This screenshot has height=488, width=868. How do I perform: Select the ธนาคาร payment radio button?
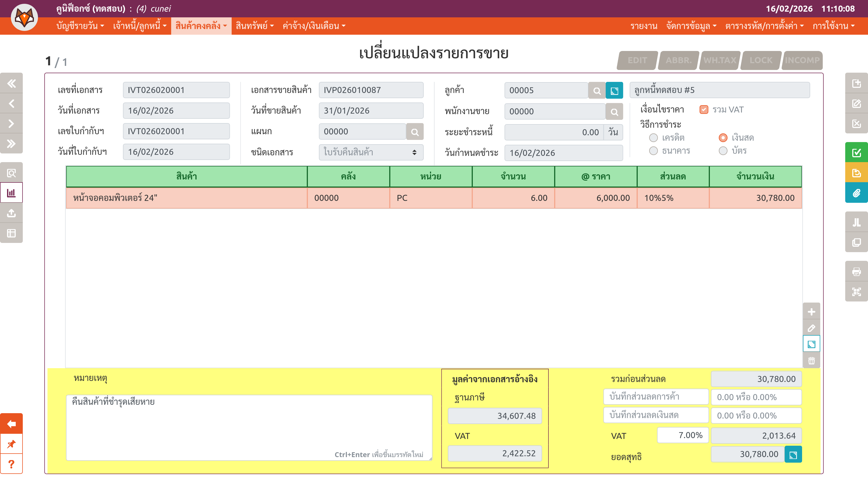[x=653, y=151]
